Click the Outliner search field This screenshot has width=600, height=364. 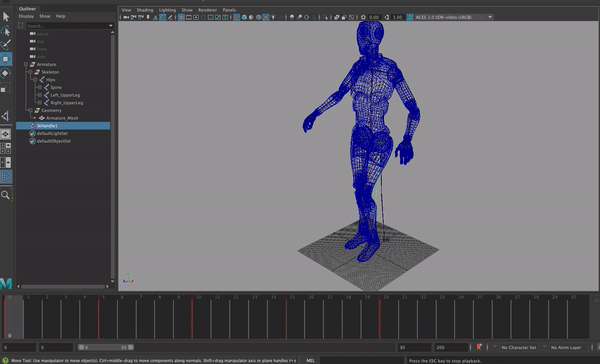coord(67,26)
